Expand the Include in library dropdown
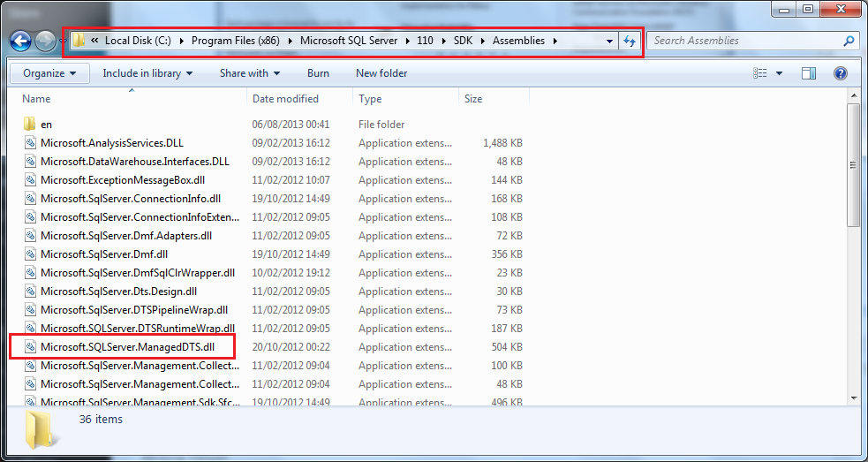 [x=147, y=73]
